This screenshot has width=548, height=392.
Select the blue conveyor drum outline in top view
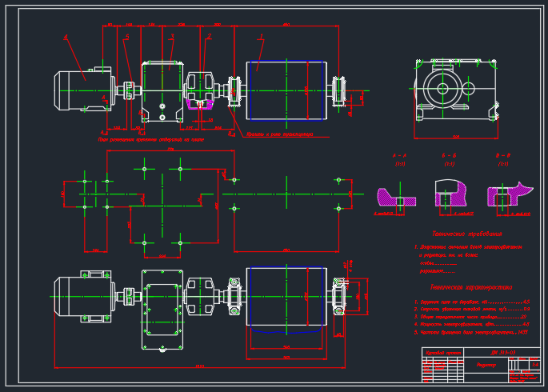(x=286, y=90)
